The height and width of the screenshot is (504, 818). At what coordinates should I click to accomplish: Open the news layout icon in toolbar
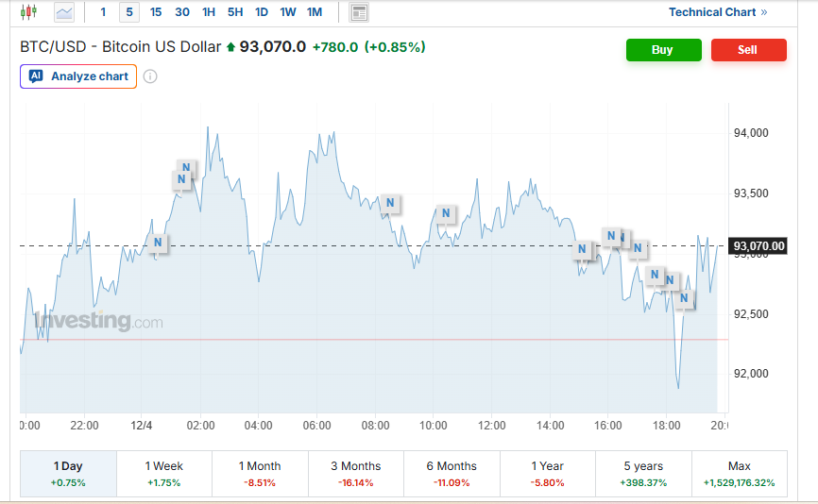click(359, 12)
